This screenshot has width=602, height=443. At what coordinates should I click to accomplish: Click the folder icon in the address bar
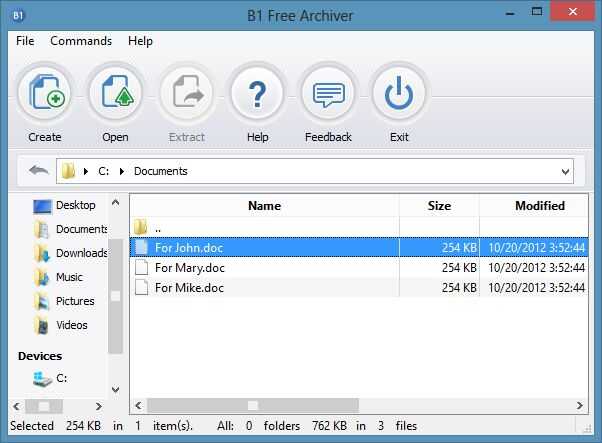tap(68, 171)
